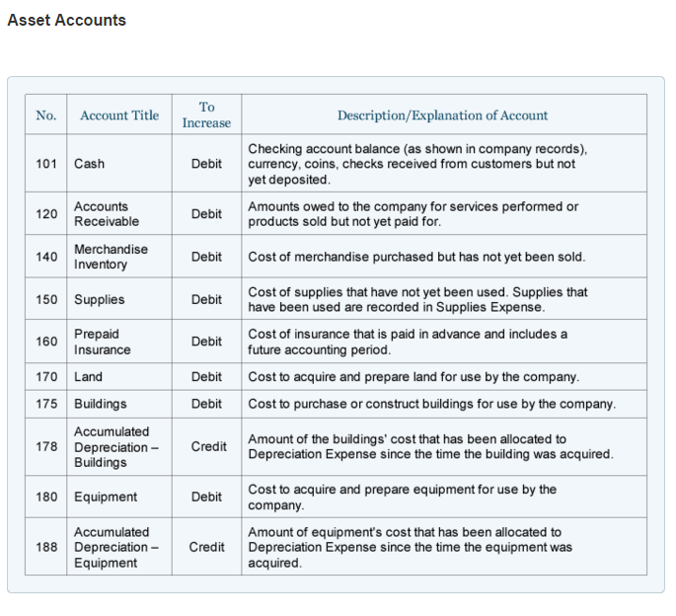Select the Cash account title cell

pyautogui.click(x=89, y=164)
